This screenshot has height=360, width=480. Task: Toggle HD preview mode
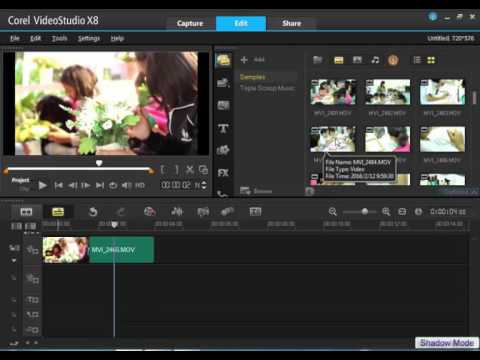(x=140, y=185)
